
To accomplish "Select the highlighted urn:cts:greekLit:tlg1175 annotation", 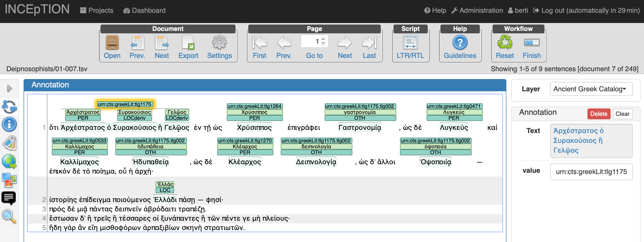I will 125,104.
